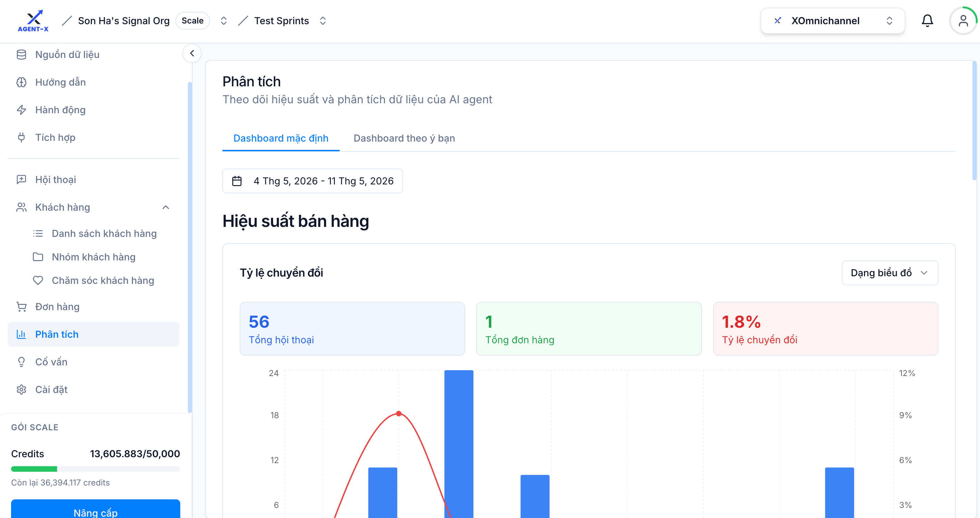Open the user profile avatar

tap(963, 20)
